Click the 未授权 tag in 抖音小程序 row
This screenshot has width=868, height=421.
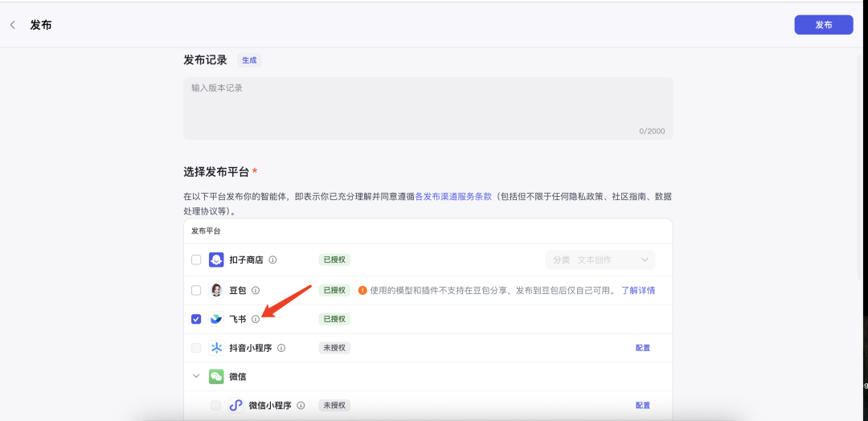pyautogui.click(x=334, y=348)
